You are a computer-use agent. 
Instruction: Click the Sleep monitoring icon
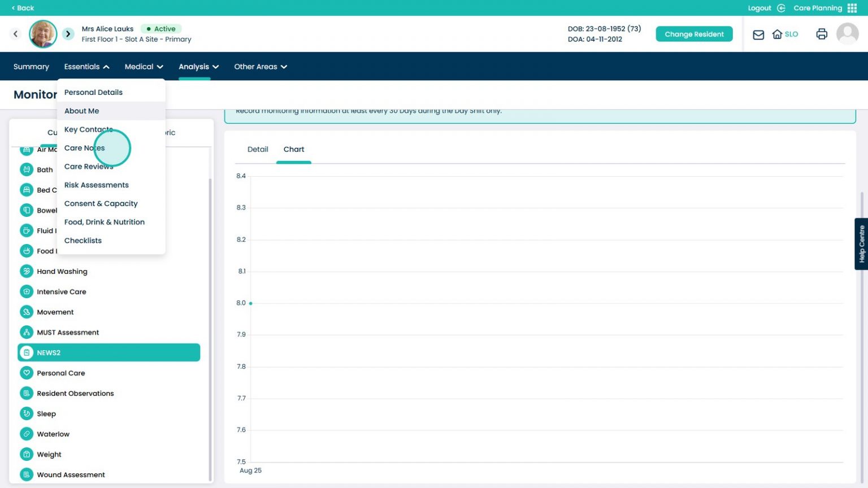tap(27, 413)
